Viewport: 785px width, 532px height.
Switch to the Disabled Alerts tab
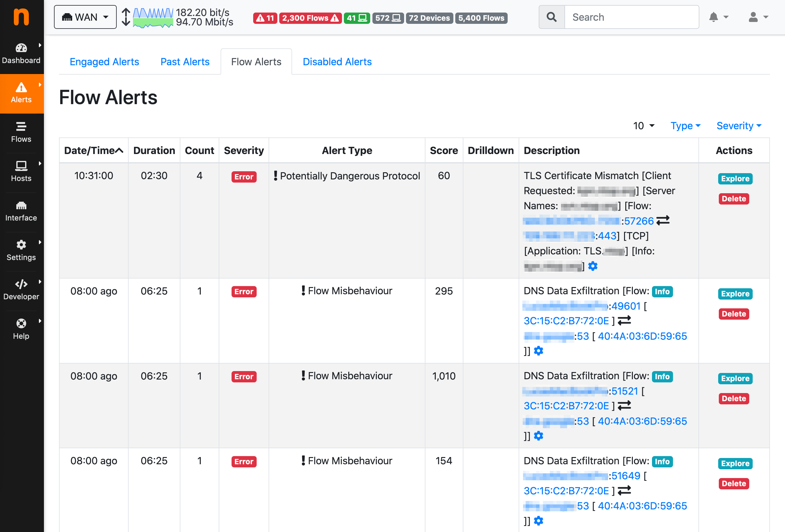pyautogui.click(x=337, y=62)
